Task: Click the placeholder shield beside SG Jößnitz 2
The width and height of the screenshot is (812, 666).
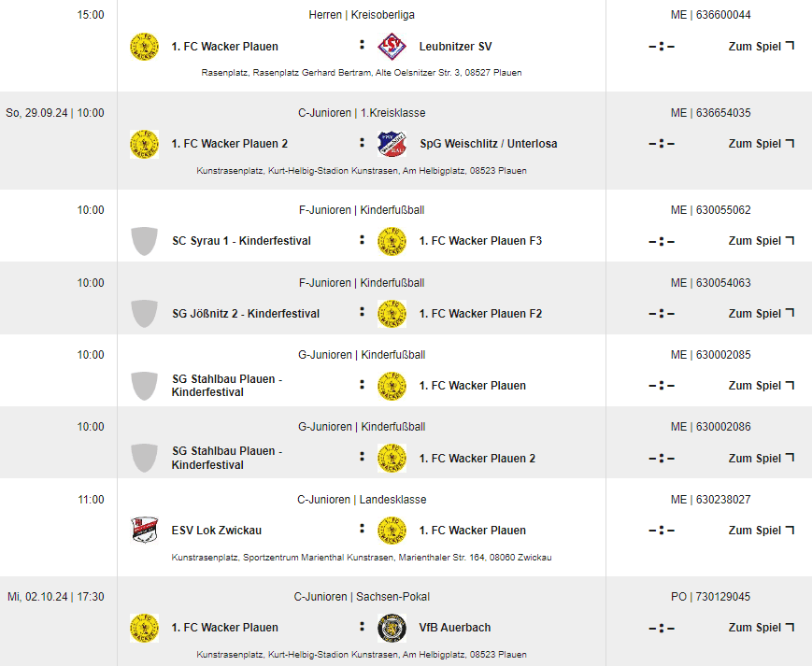Action: [x=144, y=314]
